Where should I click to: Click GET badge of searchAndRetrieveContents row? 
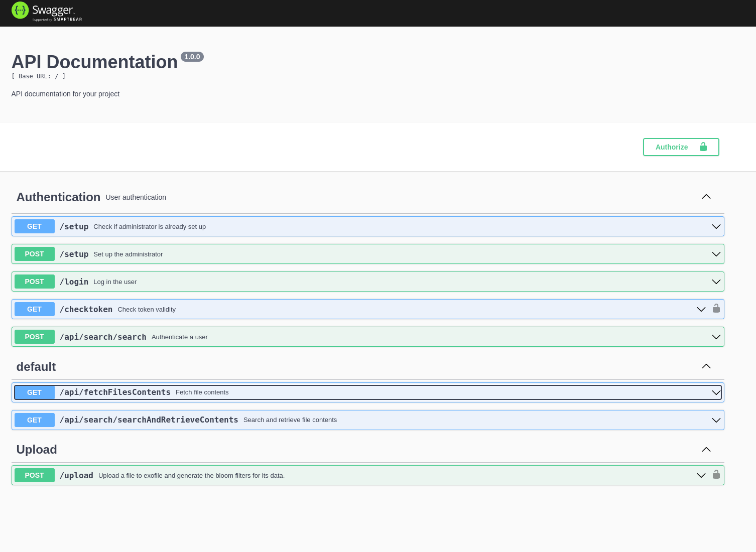(35, 420)
